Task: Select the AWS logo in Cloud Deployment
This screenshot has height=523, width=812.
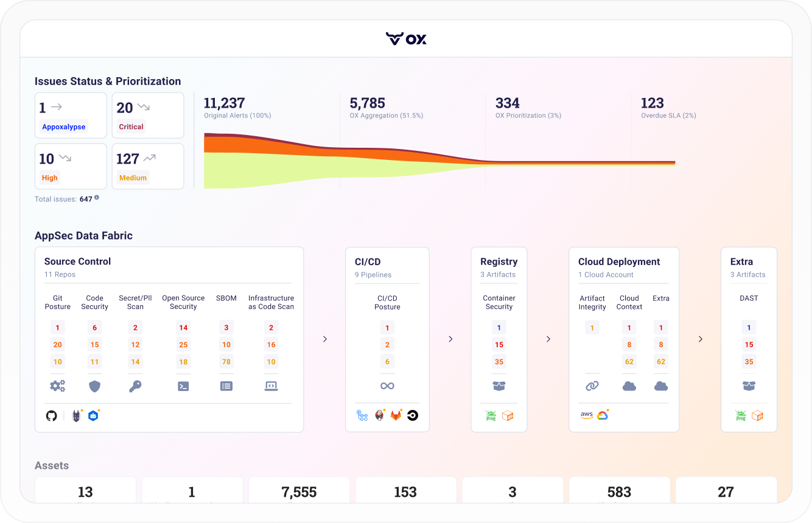Action: (586, 415)
